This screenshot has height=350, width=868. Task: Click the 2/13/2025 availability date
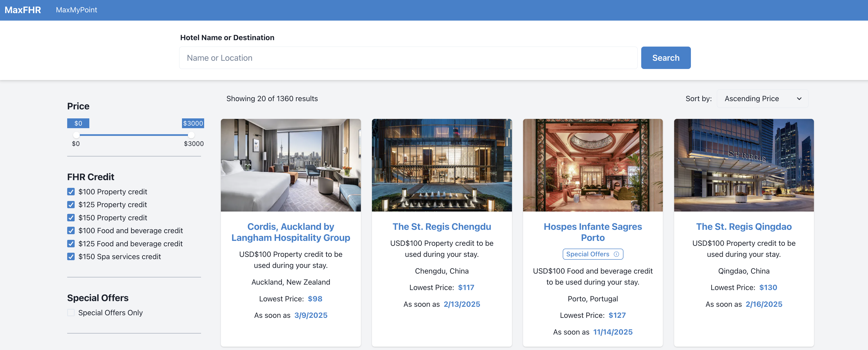(x=462, y=304)
